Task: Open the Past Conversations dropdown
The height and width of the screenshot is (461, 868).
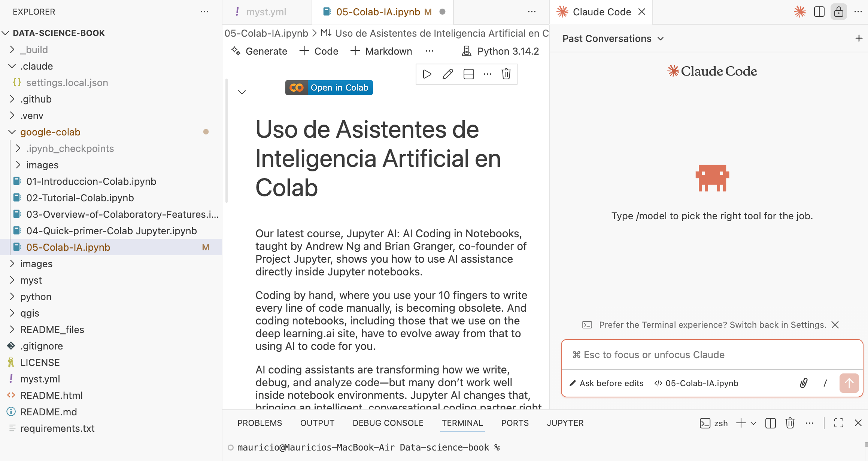Action: [x=611, y=38]
